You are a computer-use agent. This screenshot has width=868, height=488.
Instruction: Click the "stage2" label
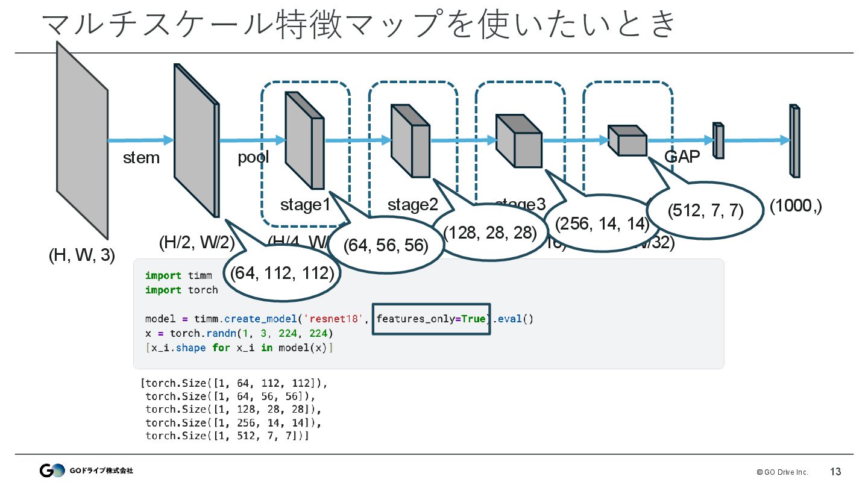pos(412,205)
